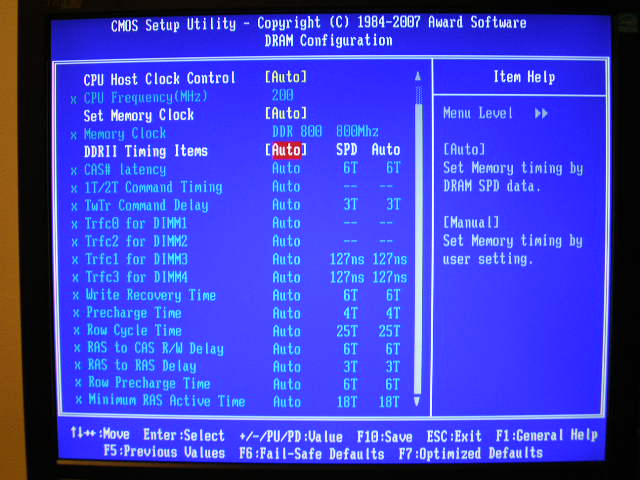Select highlighted DDRII Timing Items Auto value
640x480 pixels.
[285, 150]
